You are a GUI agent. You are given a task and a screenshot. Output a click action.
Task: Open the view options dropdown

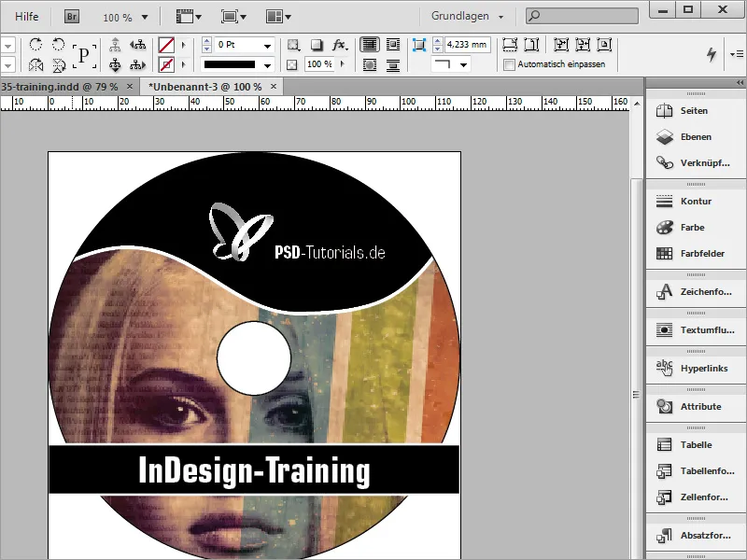click(x=189, y=17)
